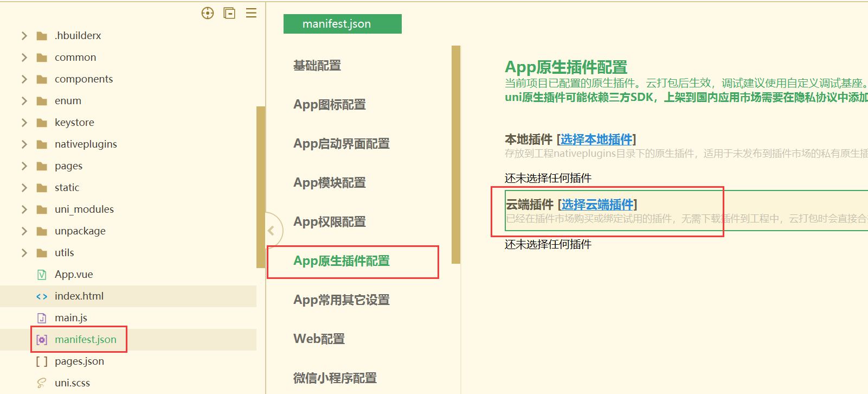Viewport: 868px width, 394px height.
Task: Click the 选择云端插件 link
Action: click(597, 205)
